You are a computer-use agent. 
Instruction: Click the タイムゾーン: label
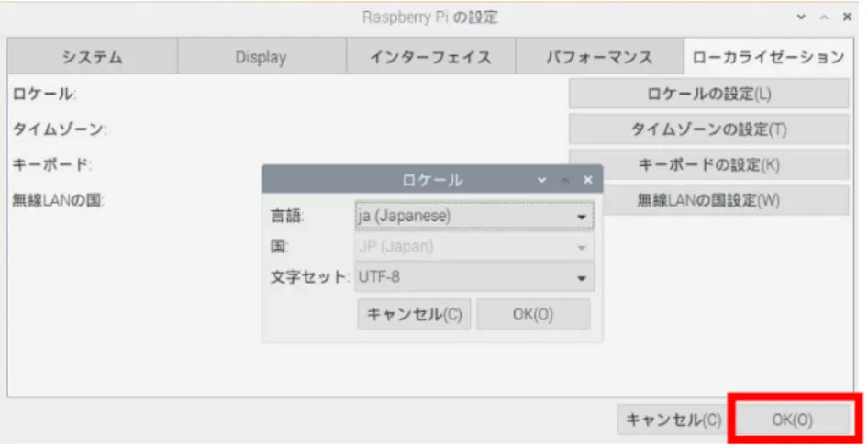60,129
